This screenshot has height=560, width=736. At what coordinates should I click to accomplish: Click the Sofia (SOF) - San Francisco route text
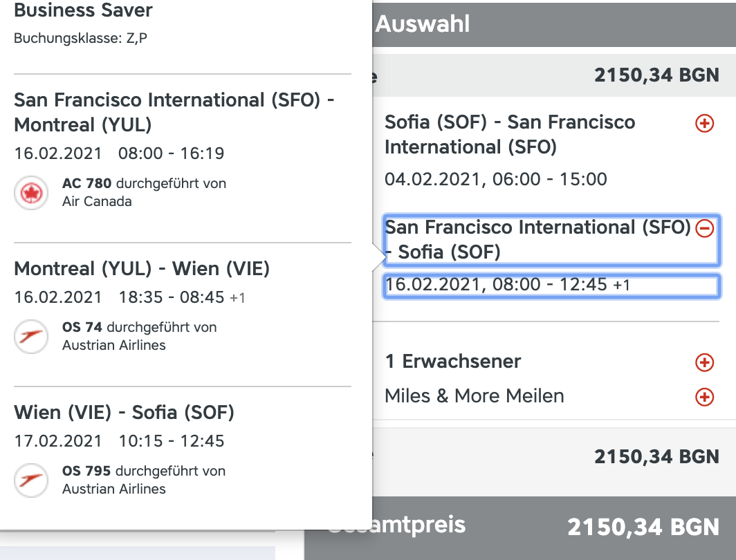(509, 135)
